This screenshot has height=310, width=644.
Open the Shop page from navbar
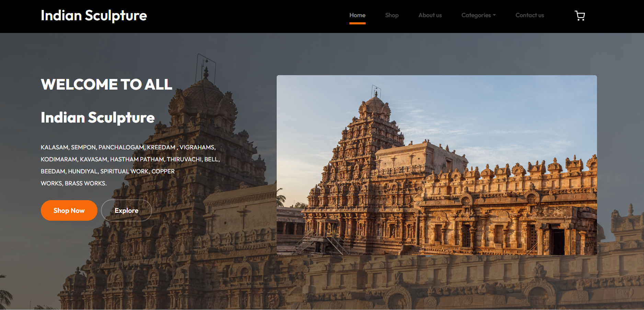392,15
